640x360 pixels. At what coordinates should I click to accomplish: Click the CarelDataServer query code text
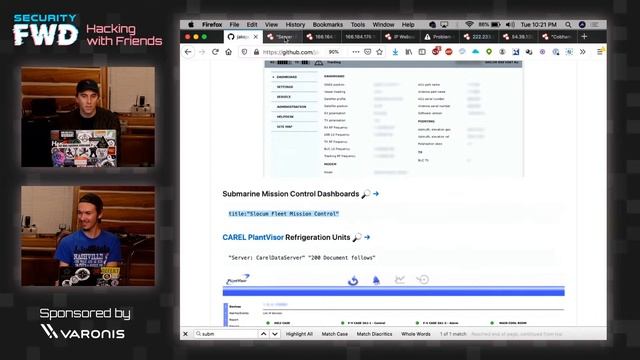[302, 258]
